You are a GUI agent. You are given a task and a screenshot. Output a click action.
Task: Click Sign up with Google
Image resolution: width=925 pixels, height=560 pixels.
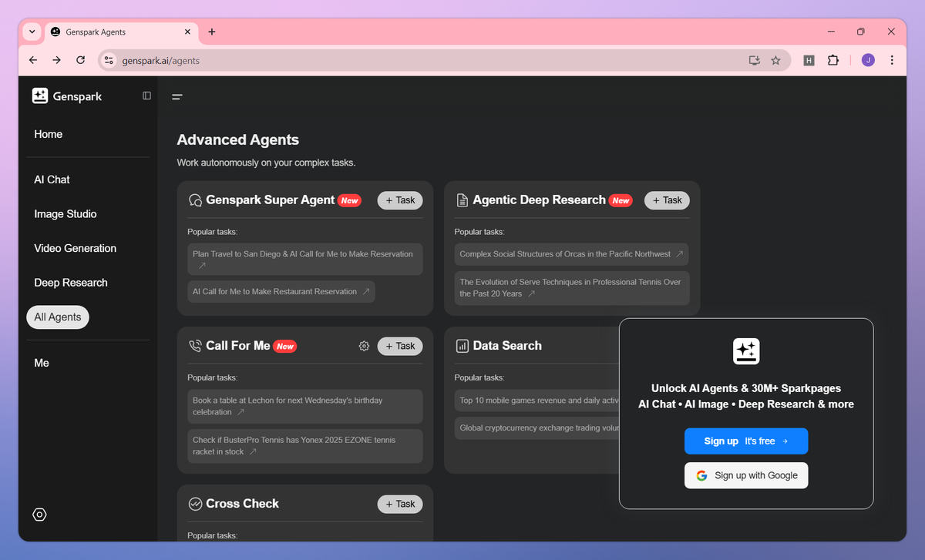(746, 475)
